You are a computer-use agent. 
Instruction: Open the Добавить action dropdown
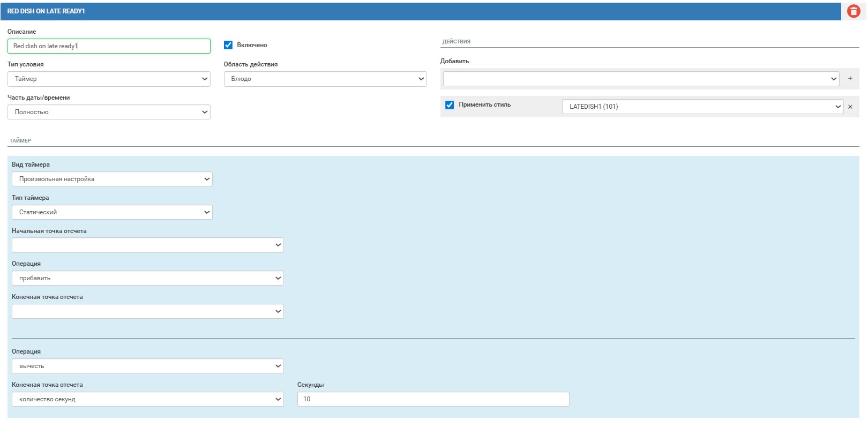click(x=640, y=79)
